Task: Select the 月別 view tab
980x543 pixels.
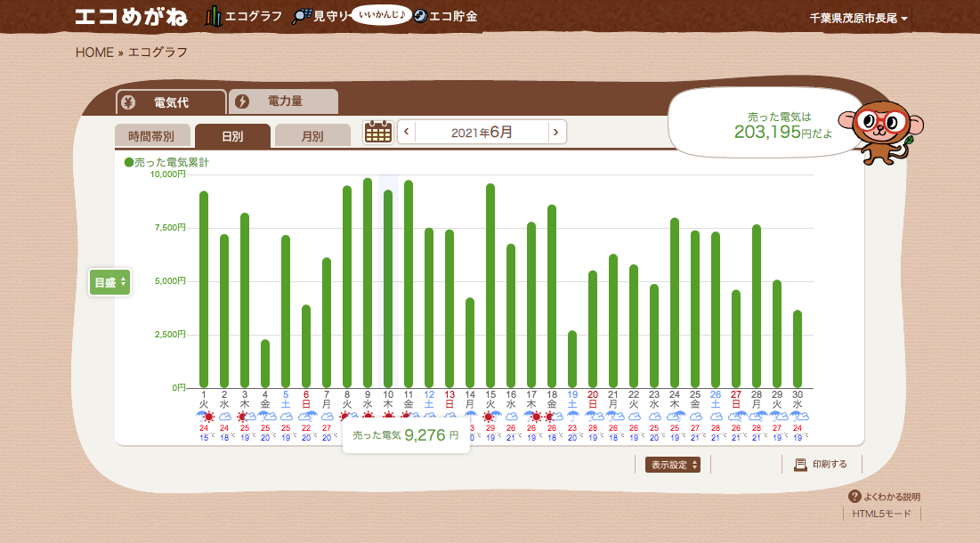Action: click(x=312, y=135)
